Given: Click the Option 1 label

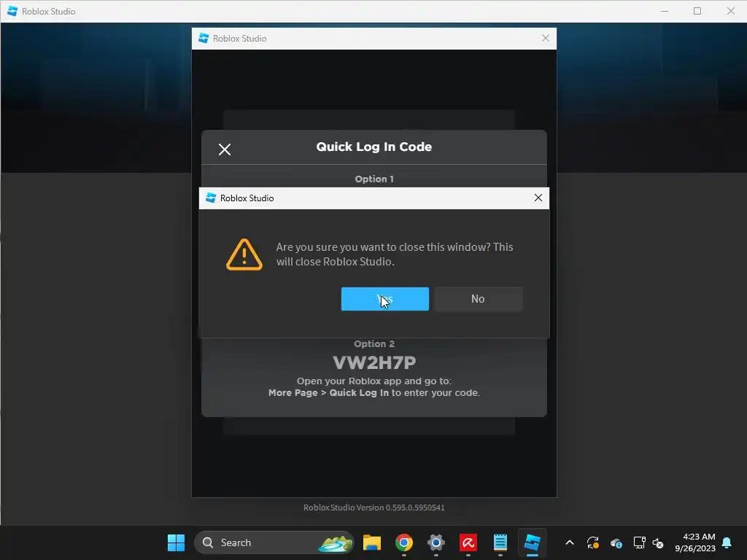Looking at the screenshot, I should (x=374, y=179).
